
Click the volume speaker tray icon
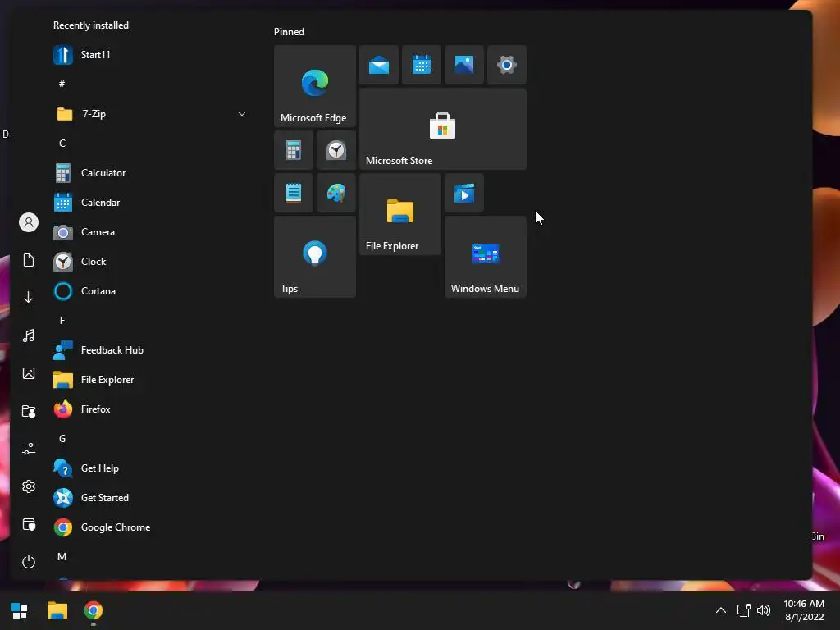tap(764, 610)
